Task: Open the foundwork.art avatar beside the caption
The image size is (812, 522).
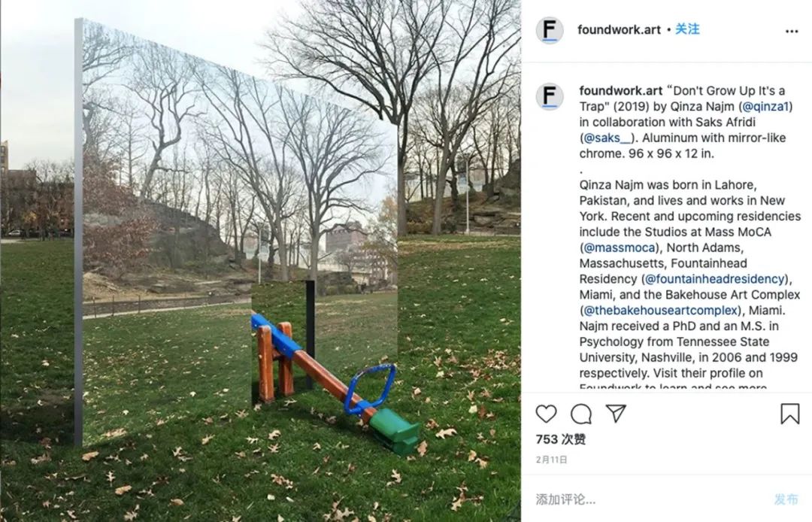Action: [x=550, y=96]
